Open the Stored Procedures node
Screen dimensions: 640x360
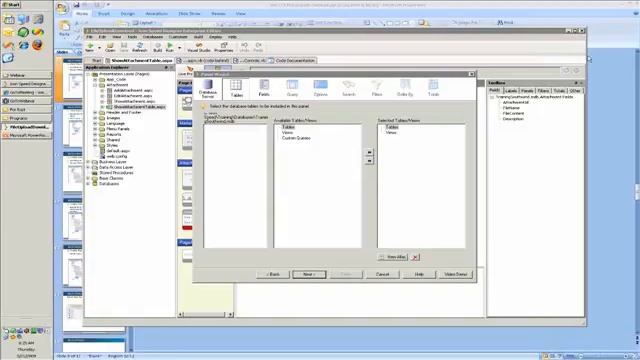coord(116,173)
